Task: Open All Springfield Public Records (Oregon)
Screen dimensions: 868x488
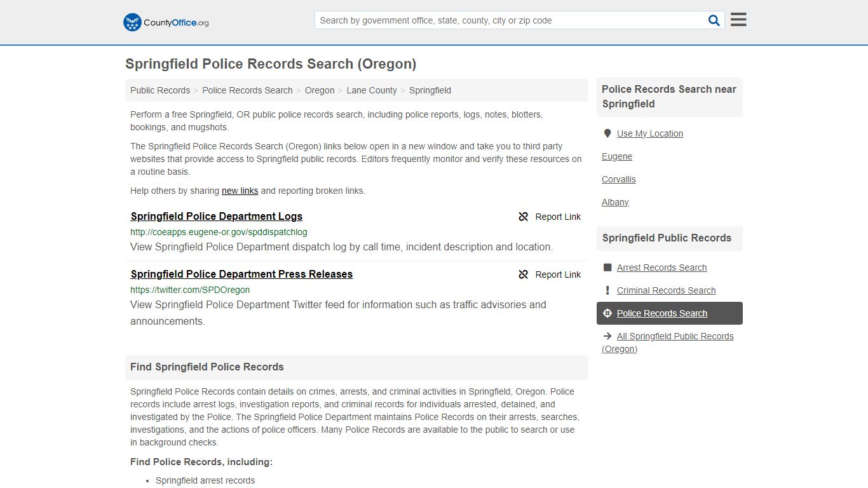Action: click(x=668, y=342)
